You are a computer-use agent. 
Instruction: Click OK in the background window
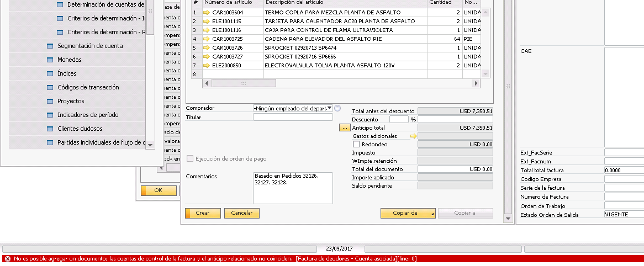[159, 190]
